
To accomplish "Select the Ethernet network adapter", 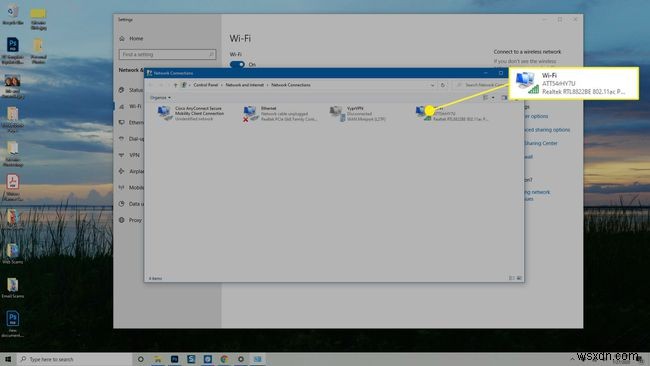I will pos(280,113).
